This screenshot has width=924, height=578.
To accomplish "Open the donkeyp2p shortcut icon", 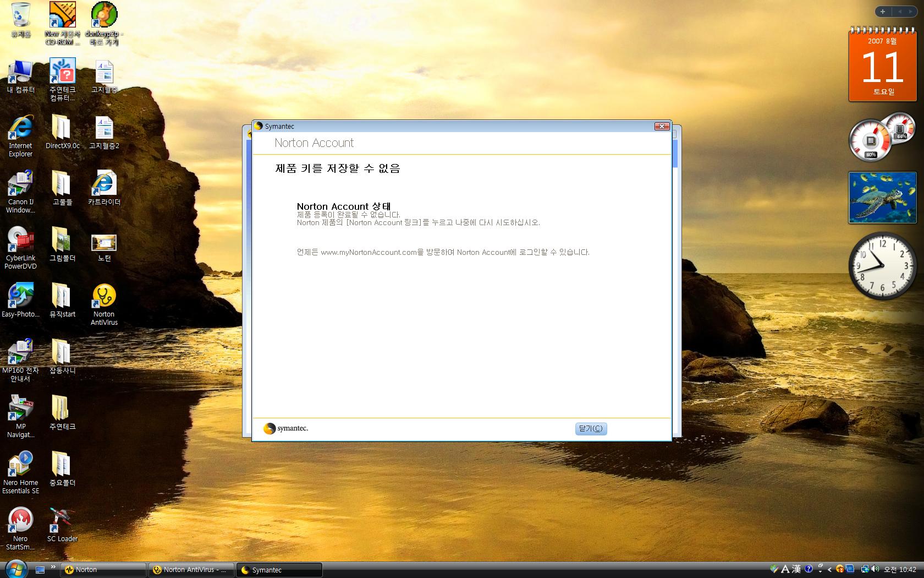I will [104, 23].
